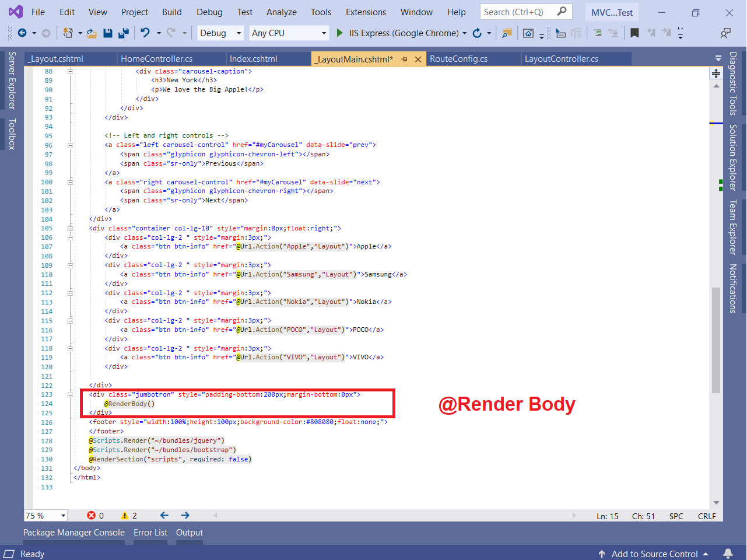Click Add to Source Control
The height and width of the screenshot is (560, 747).
tap(654, 554)
